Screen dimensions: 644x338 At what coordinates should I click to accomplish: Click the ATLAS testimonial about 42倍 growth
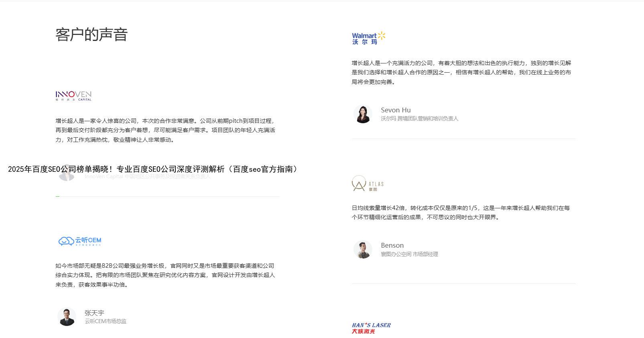pyautogui.click(x=461, y=212)
